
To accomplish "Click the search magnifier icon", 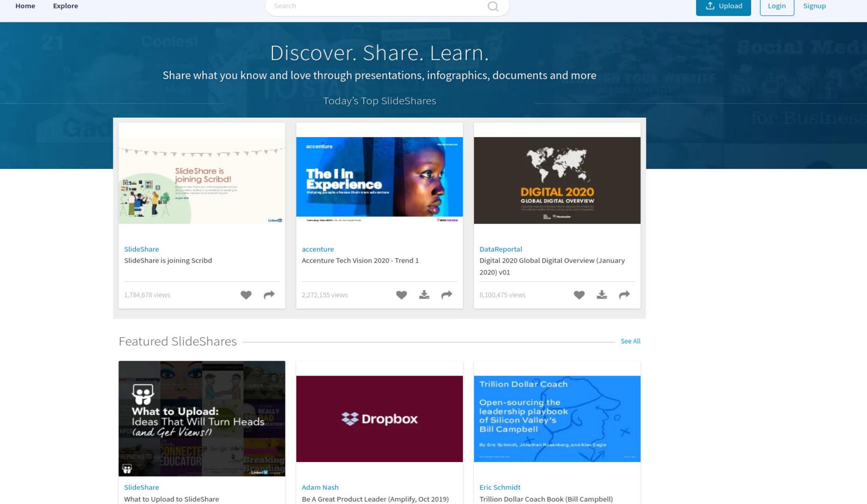I will pyautogui.click(x=493, y=6).
